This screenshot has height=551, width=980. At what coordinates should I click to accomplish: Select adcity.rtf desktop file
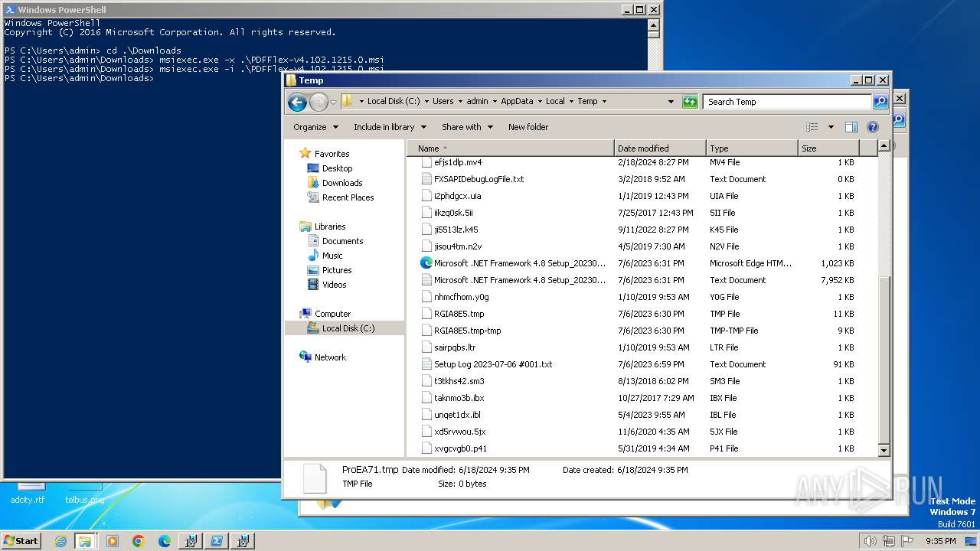(x=28, y=494)
